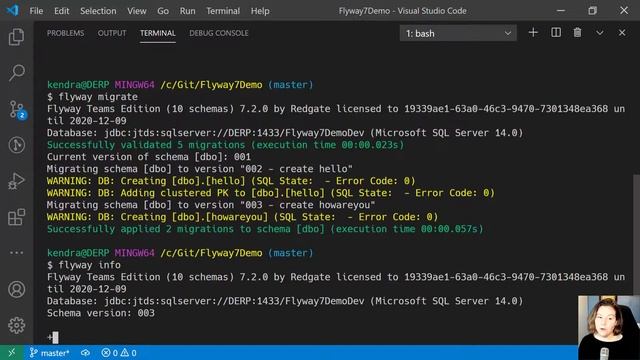Close the terminal panel
The image size is (640, 360).
(622, 33)
